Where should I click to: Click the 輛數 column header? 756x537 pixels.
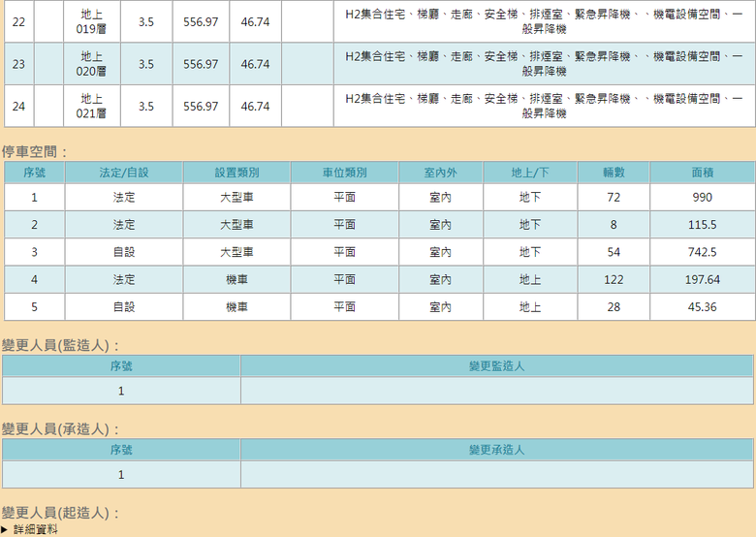coord(614,173)
